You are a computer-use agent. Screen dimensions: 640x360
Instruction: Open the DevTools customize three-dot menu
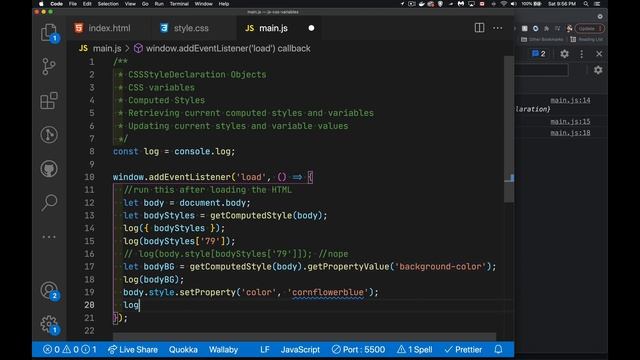click(x=582, y=54)
